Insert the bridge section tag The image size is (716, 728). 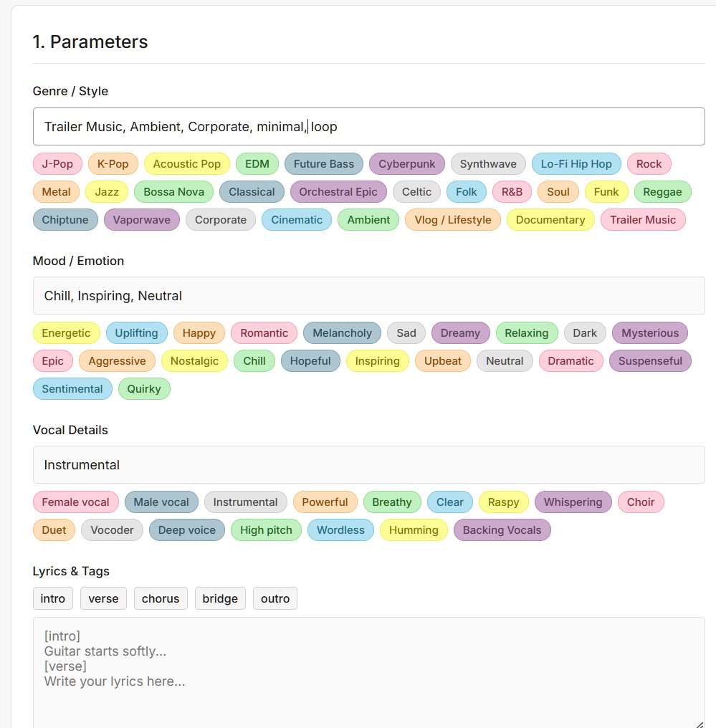tap(220, 598)
